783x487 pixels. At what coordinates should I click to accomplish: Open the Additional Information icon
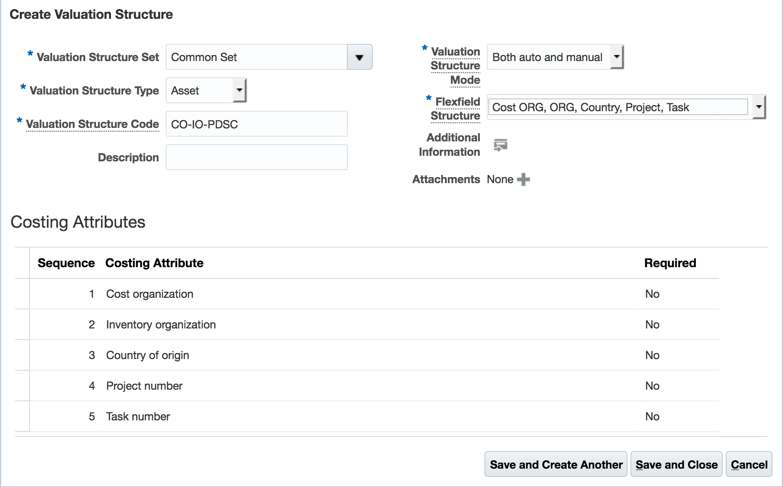[501, 145]
